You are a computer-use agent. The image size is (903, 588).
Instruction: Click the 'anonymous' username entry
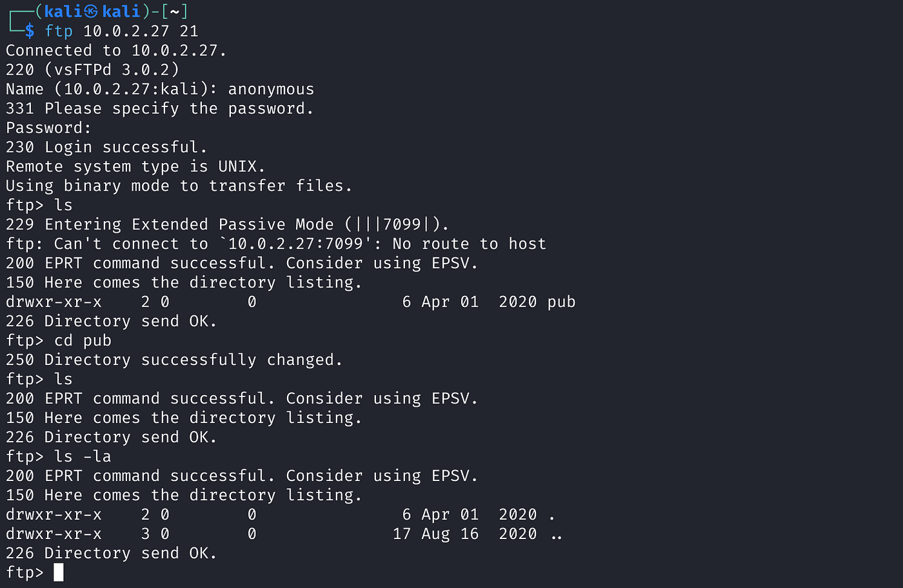tap(271, 89)
